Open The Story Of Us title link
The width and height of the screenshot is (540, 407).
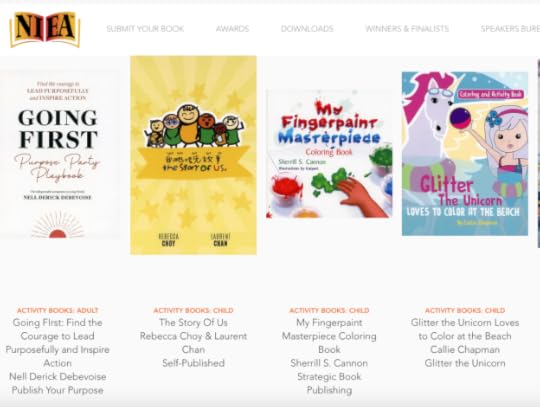click(194, 323)
